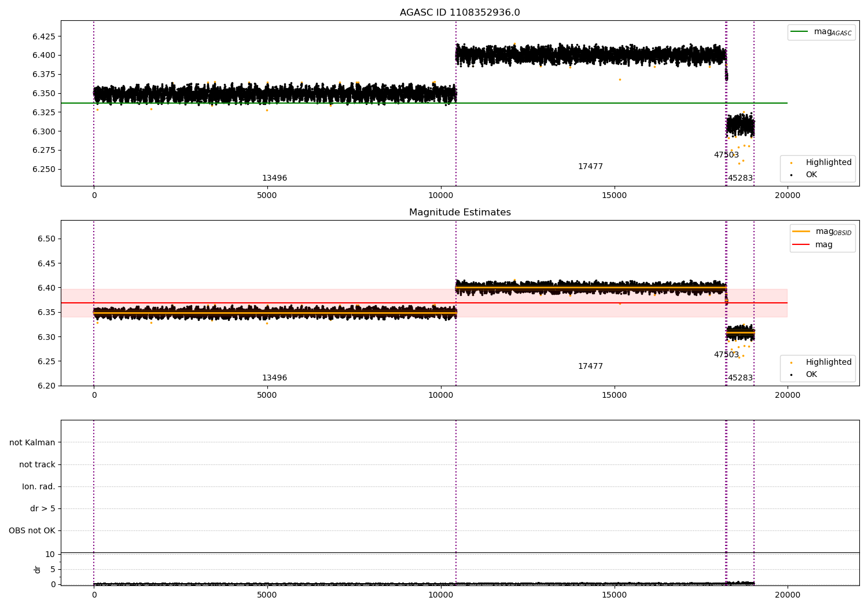Click the 10 tick on the dr axis
Viewport: 868px width, 608px height.
[50, 554]
